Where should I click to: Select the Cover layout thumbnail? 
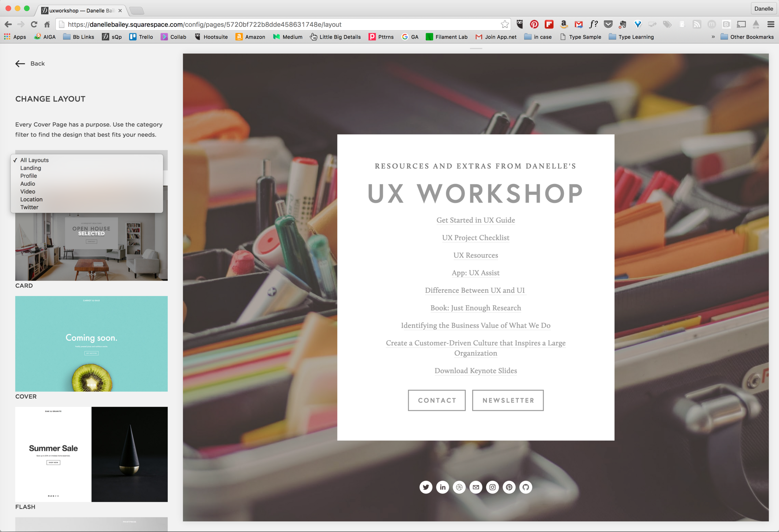tap(91, 344)
